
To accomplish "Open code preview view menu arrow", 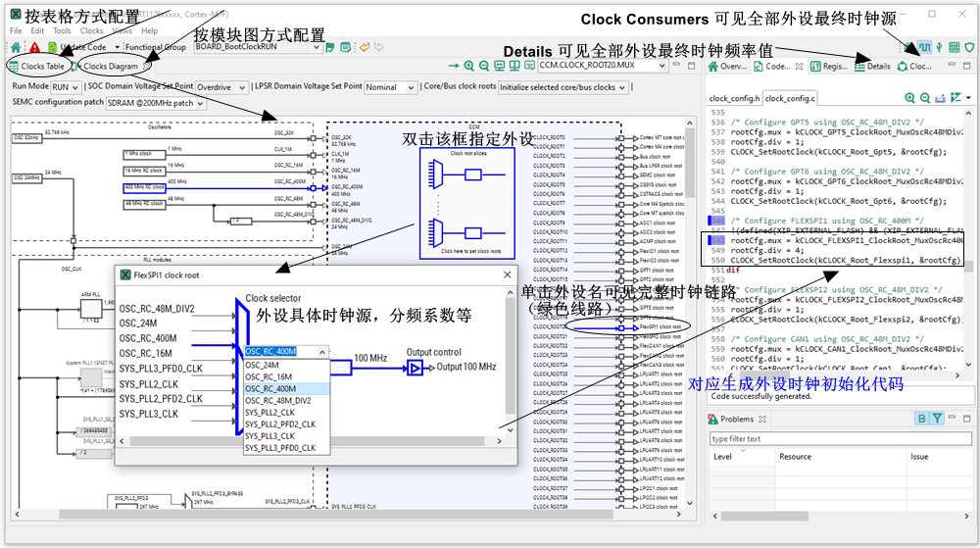I will point(969,97).
